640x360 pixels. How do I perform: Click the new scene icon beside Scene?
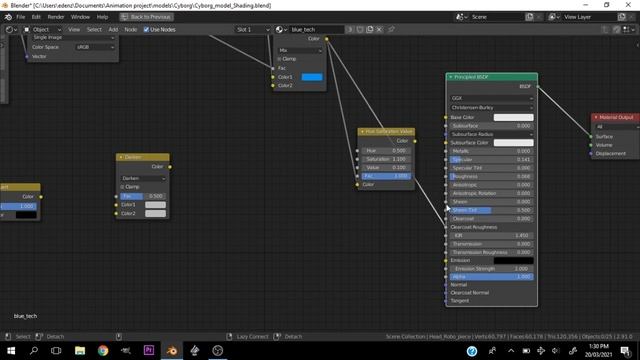click(x=529, y=17)
